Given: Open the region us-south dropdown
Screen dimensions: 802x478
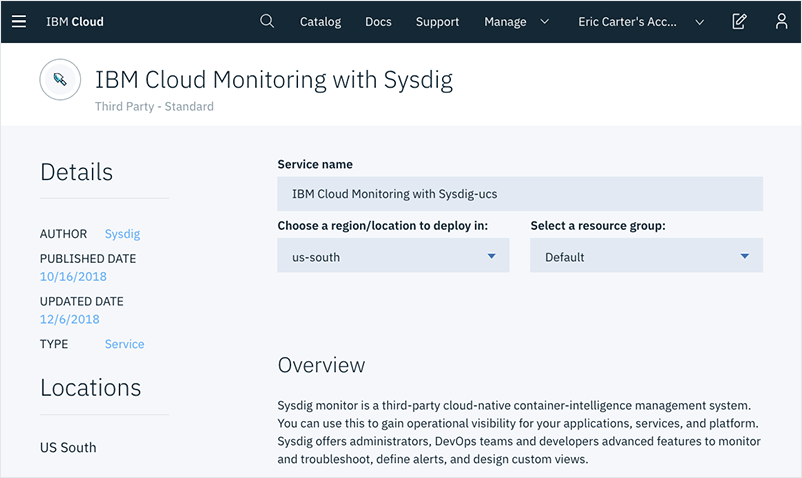Looking at the screenshot, I should pyautogui.click(x=393, y=255).
